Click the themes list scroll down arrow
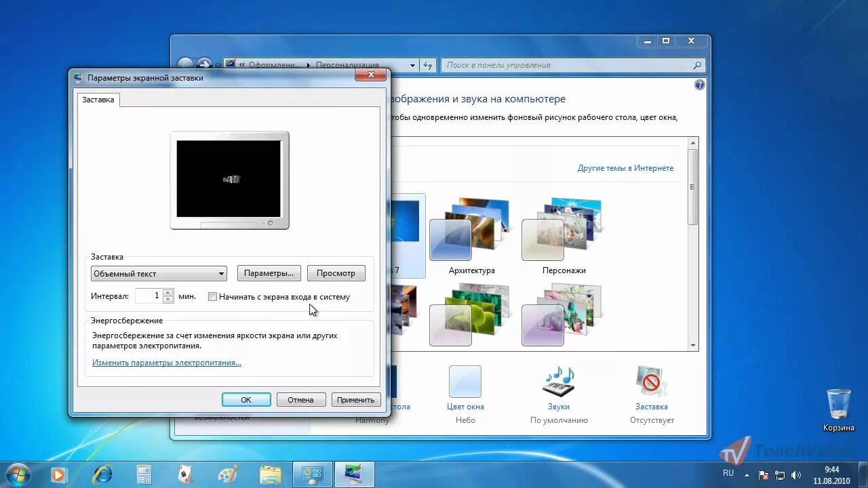The width and height of the screenshot is (868, 488). [692, 345]
